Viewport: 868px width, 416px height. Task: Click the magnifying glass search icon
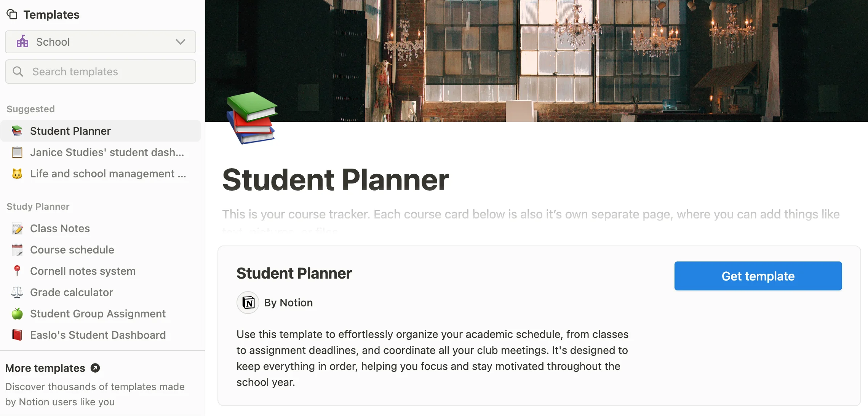click(x=18, y=72)
